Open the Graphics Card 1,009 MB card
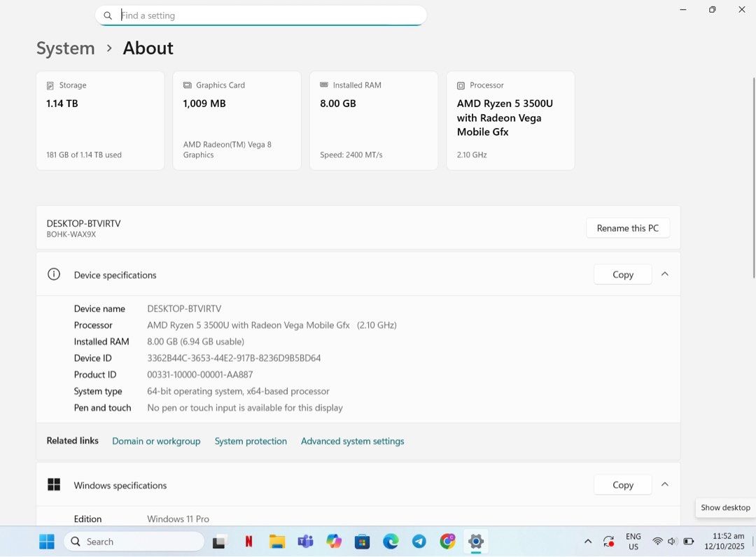756x557 pixels. [237, 120]
